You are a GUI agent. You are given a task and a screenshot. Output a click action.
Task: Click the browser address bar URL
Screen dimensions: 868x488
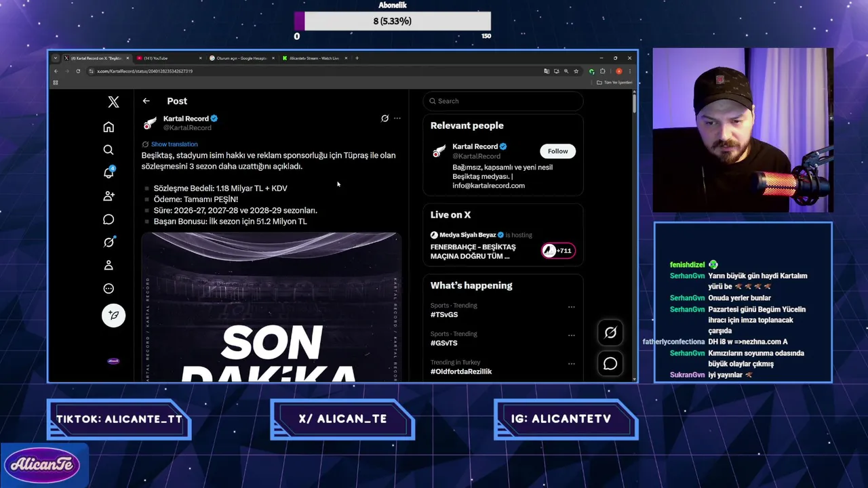click(x=144, y=71)
